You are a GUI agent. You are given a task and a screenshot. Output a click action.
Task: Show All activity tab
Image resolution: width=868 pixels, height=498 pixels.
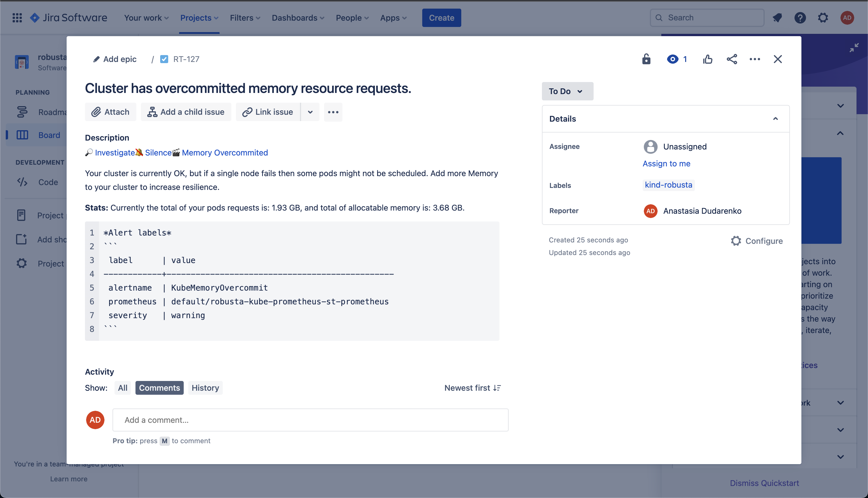(123, 388)
